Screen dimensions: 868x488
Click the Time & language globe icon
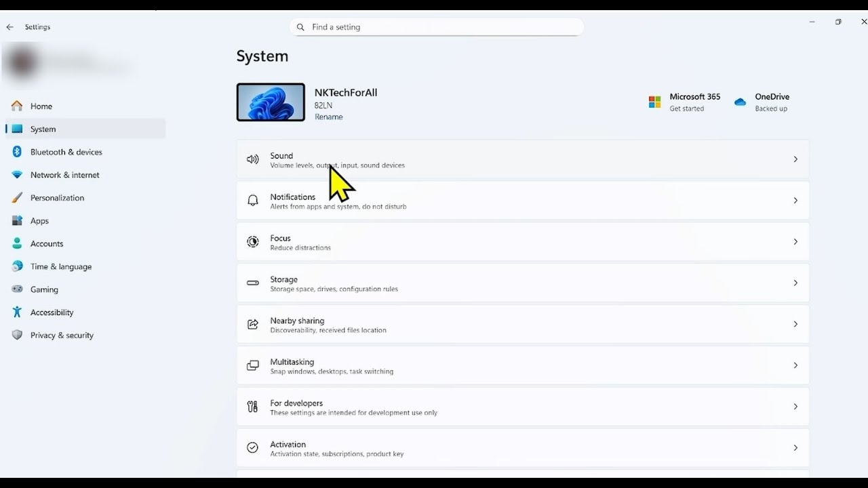pyautogui.click(x=17, y=266)
